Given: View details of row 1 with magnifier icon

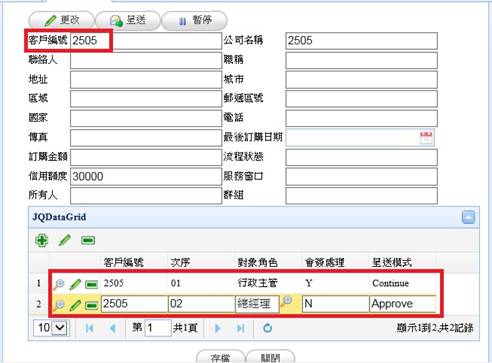Looking at the screenshot, I should coord(59,284).
